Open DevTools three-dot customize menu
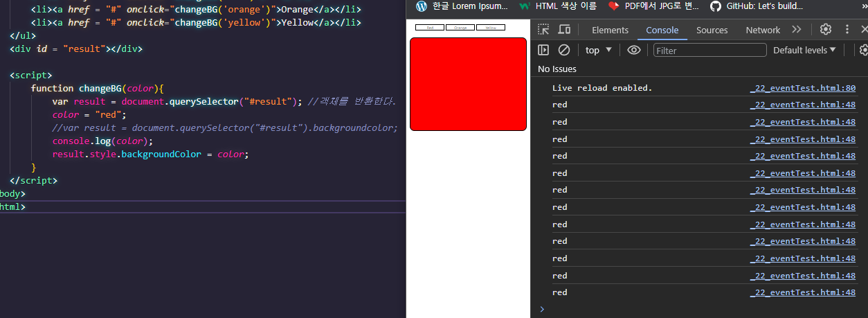 pos(847,29)
